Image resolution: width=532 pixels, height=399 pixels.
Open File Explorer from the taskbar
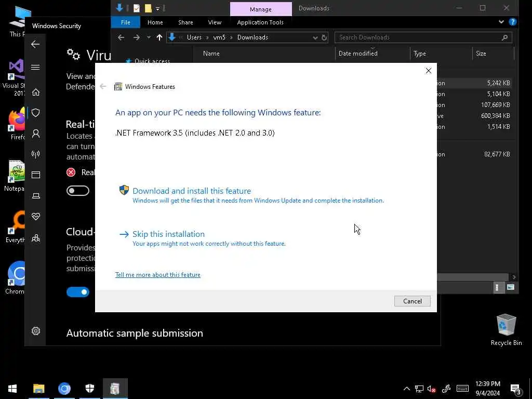coord(38,389)
